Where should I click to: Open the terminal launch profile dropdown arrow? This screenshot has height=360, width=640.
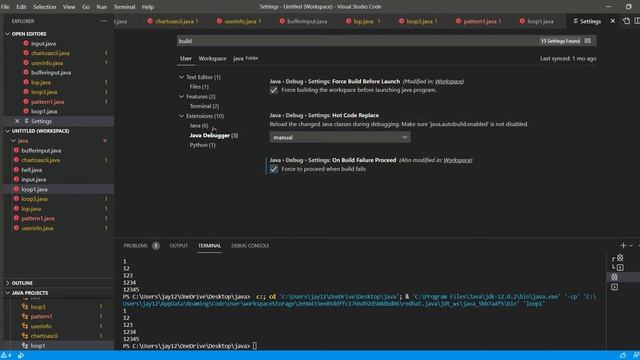coord(631,246)
